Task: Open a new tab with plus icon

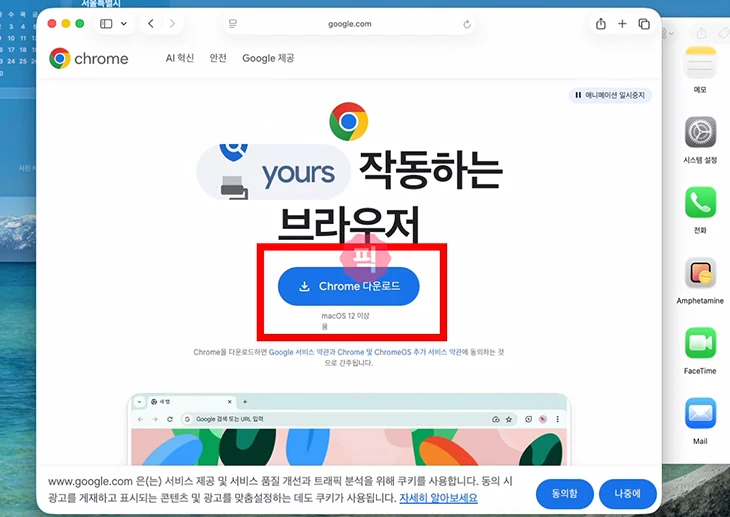Action: click(x=622, y=24)
